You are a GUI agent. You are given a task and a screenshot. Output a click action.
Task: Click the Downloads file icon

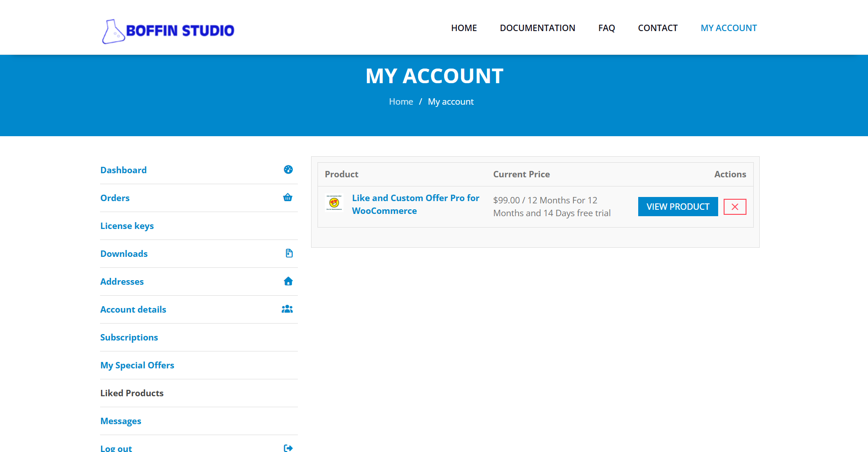(x=289, y=253)
